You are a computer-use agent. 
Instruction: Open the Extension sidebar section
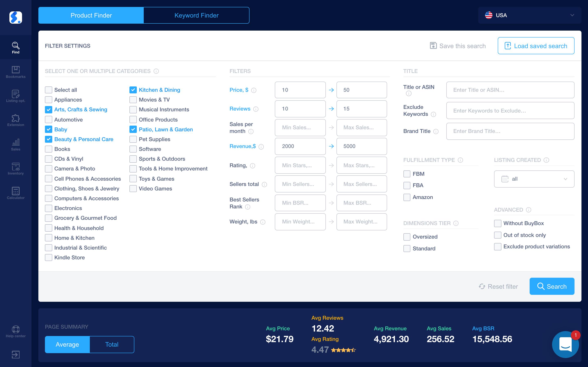pos(16,120)
